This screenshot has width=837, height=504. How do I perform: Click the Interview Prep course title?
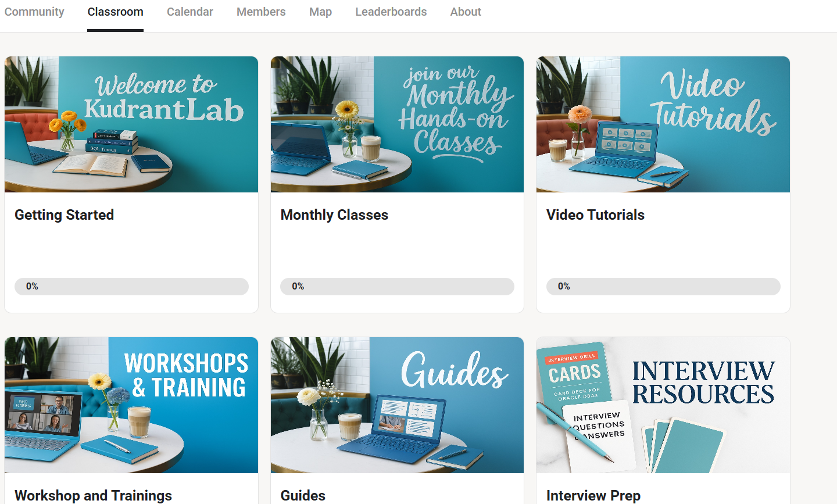coord(593,496)
